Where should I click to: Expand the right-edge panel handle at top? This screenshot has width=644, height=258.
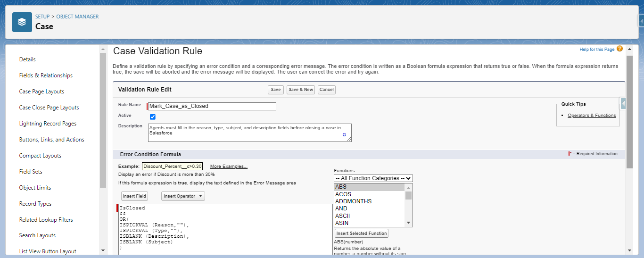click(641, 21)
